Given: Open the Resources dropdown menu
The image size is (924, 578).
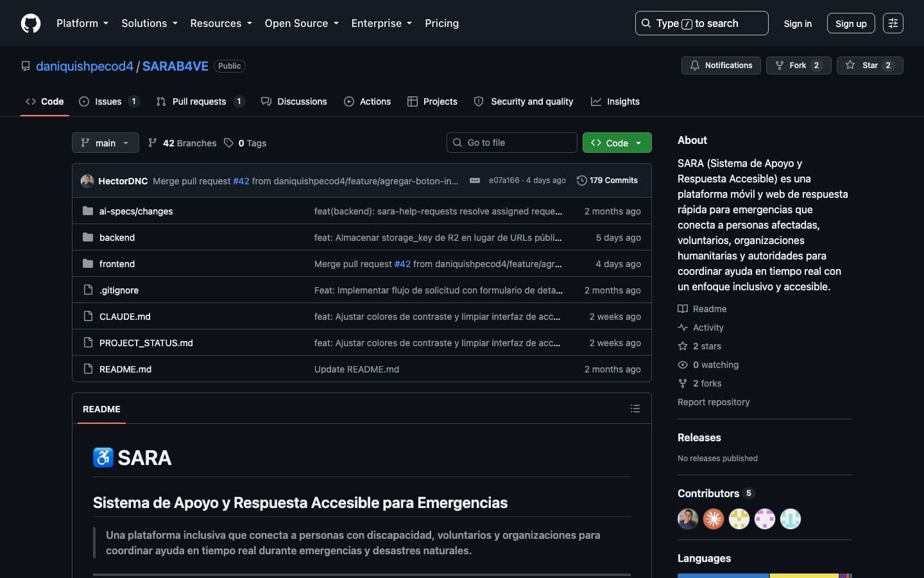Looking at the screenshot, I should pyautogui.click(x=221, y=23).
